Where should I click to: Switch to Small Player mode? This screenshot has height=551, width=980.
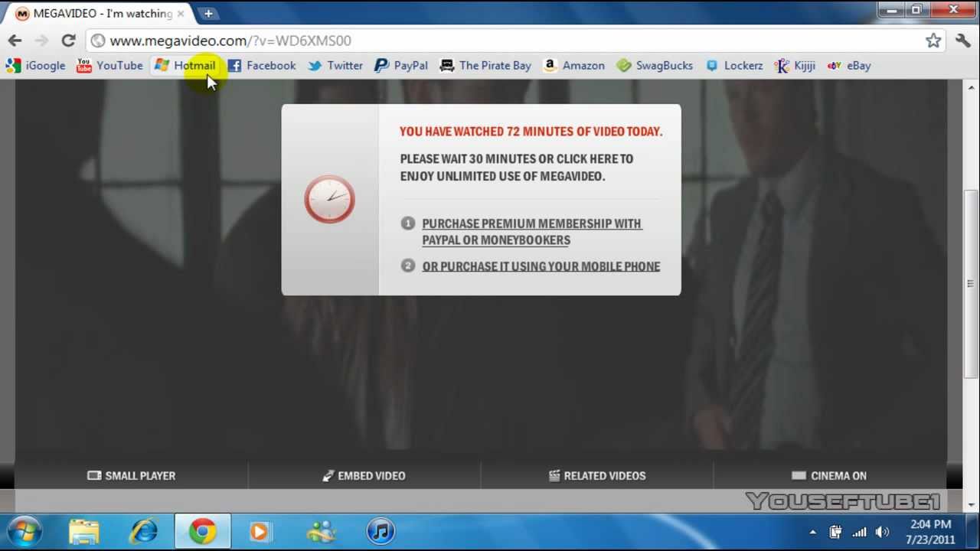[x=132, y=476]
